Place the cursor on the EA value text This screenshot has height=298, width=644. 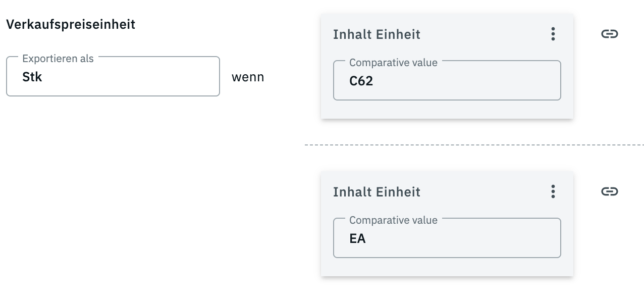click(x=357, y=239)
